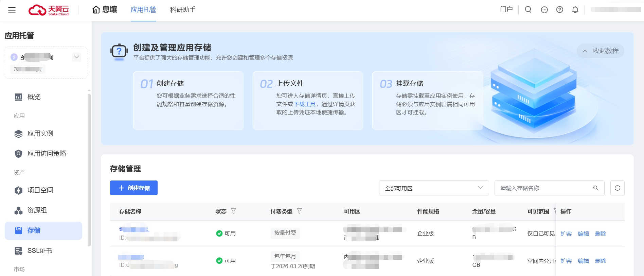Screen dimensions: 644x276
Task: Open the 下载工具 link
Action: 304,104
